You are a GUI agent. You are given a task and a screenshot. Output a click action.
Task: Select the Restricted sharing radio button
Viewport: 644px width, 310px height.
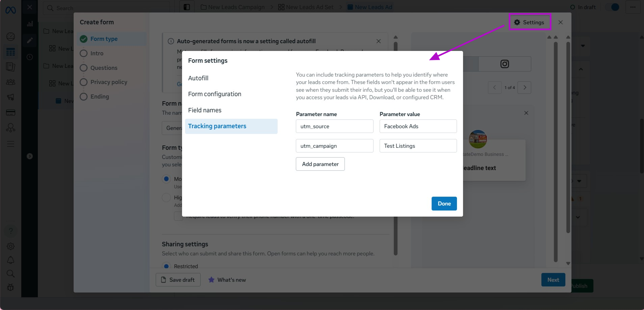coord(166,266)
